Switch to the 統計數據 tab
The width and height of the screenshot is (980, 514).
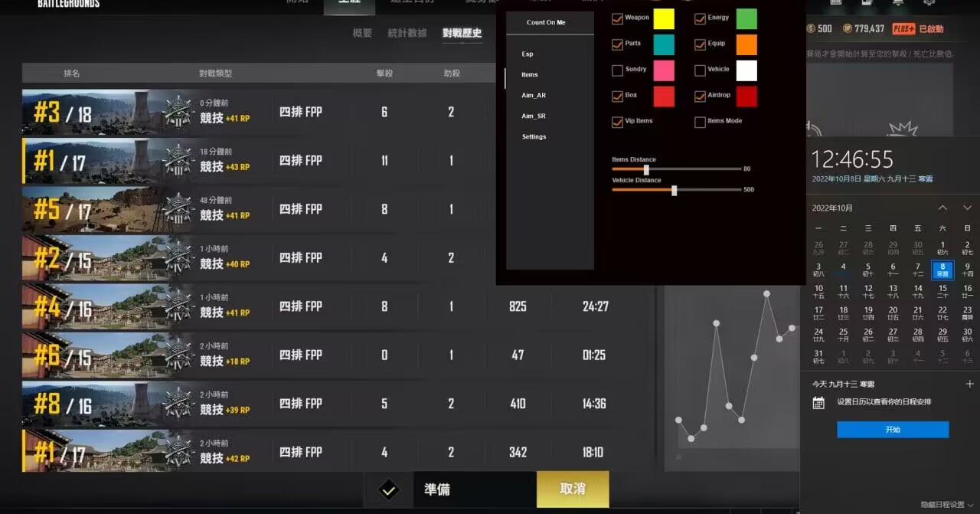tap(407, 33)
